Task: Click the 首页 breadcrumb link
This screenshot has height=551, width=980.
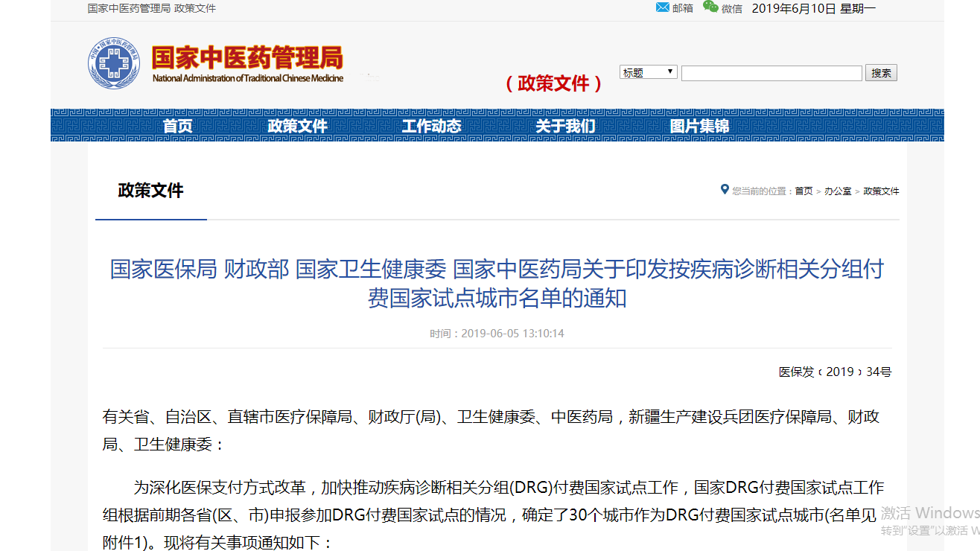Action: [804, 191]
